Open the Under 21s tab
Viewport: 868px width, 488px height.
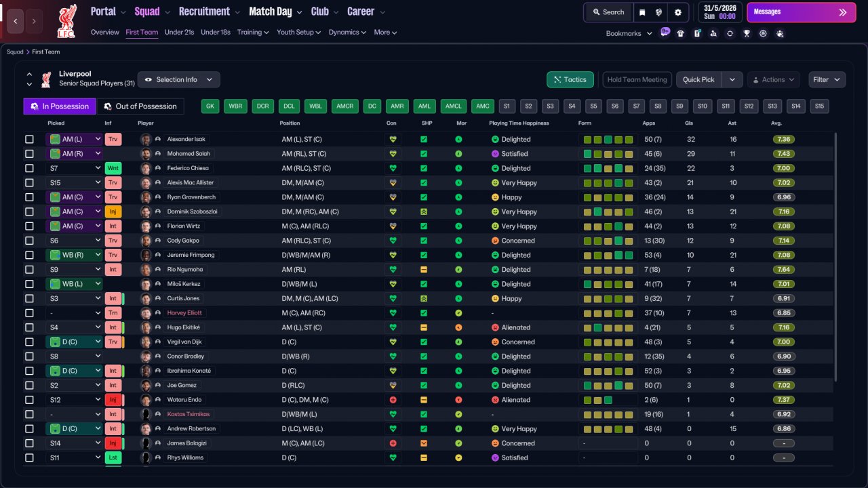coord(179,32)
